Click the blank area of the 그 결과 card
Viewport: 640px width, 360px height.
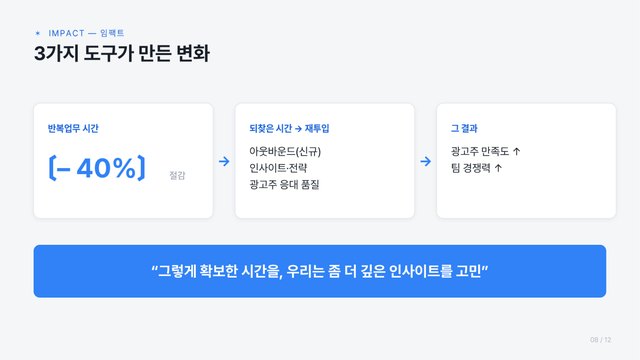click(x=526, y=196)
